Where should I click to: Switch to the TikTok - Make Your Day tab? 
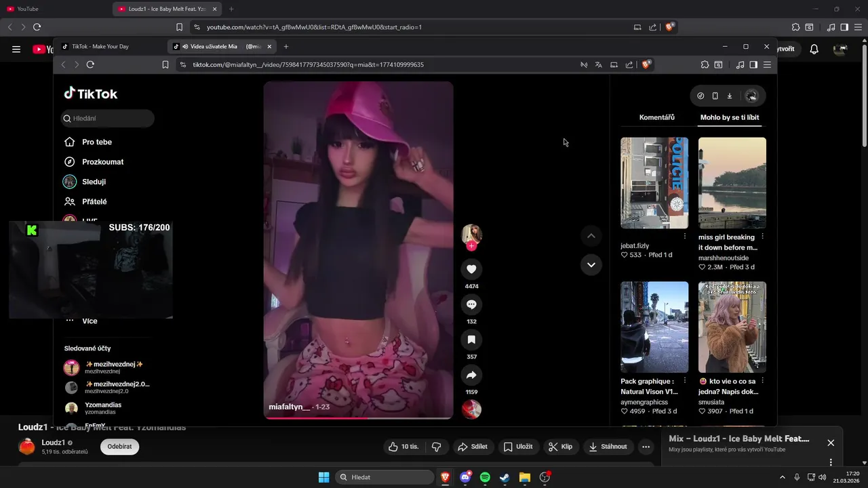point(110,47)
